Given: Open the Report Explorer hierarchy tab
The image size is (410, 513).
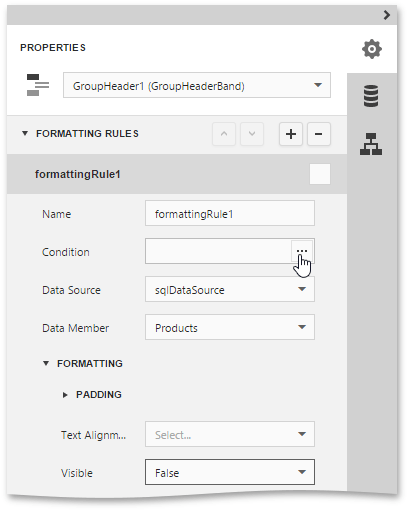Looking at the screenshot, I should coord(371,144).
